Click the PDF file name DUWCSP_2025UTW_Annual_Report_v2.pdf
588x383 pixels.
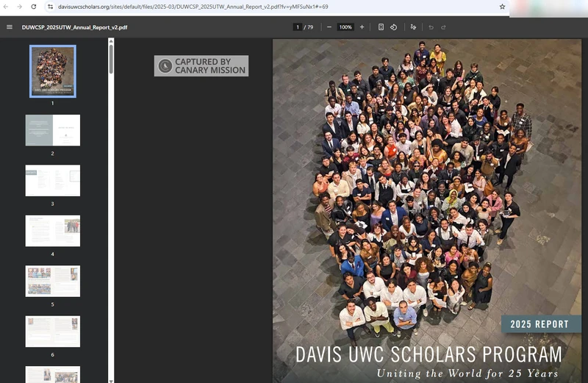75,27
